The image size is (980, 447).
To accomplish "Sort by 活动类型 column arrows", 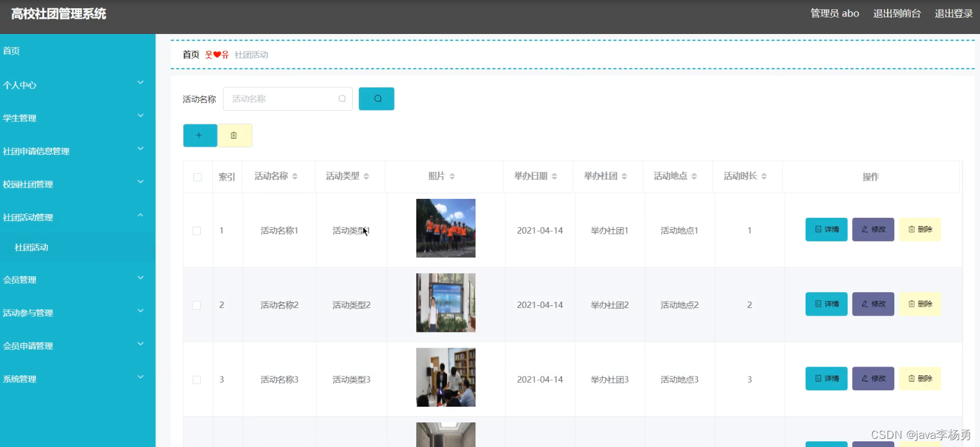I will tap(367, 176).
